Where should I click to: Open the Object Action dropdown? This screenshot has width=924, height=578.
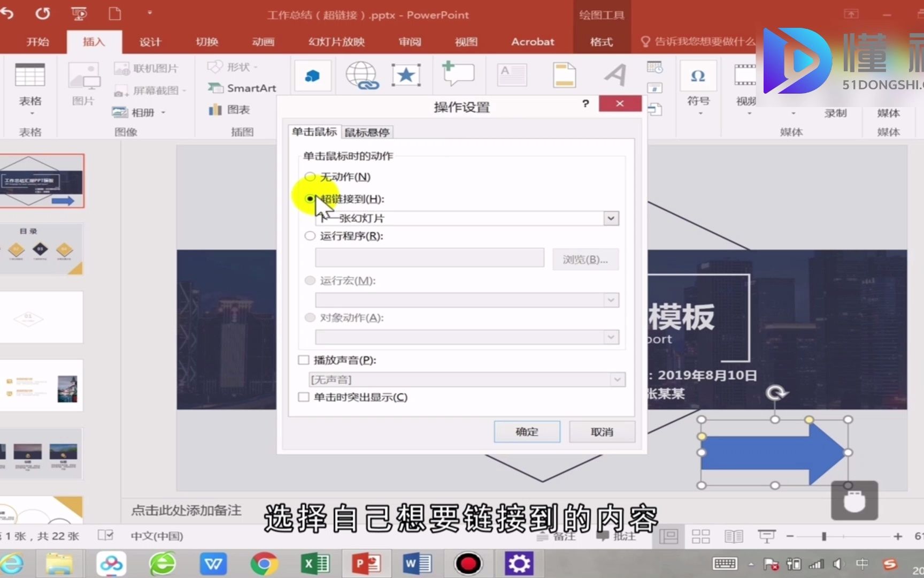click(611, 337)
